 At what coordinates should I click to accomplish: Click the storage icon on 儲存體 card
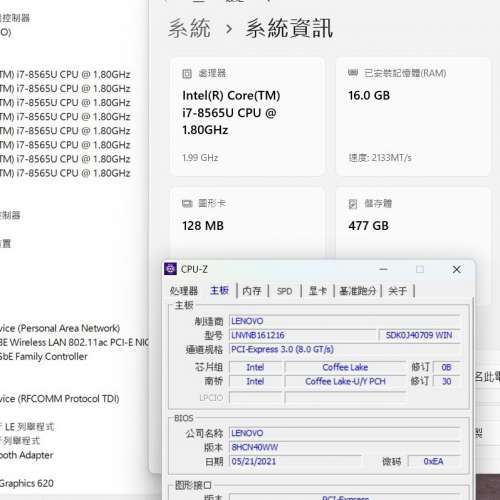(x=353, y=204)
